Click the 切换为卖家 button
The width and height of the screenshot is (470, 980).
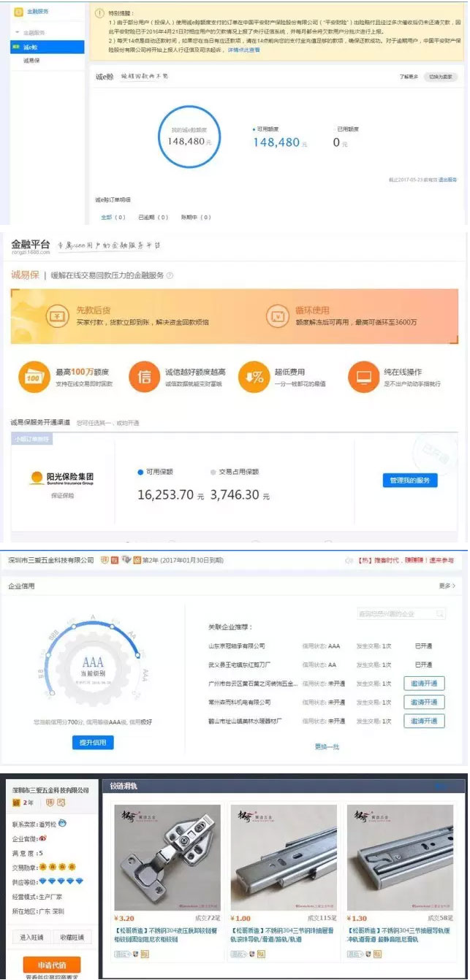441,76
